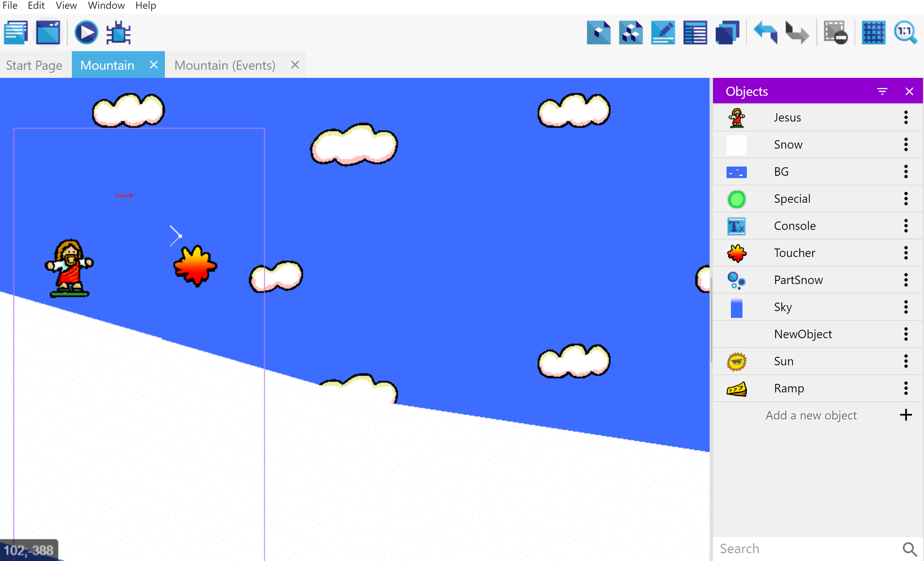Open options menu for Ramp object

coord(906,388)
